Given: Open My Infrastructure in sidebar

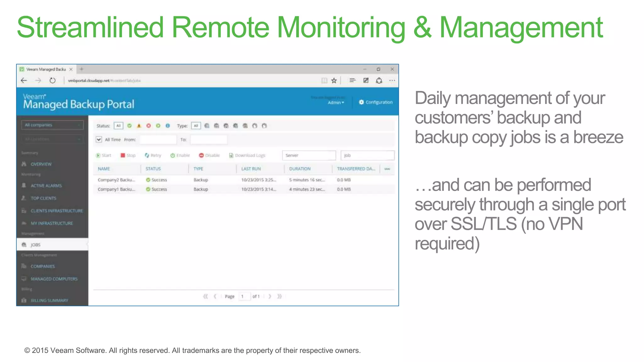Looking at the screenshot, I should pyautogui.click(x=52, y=223).
